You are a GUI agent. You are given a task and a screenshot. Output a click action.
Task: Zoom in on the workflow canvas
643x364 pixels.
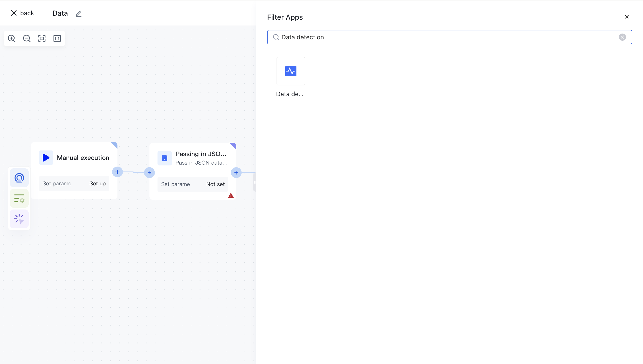(11, 38)
